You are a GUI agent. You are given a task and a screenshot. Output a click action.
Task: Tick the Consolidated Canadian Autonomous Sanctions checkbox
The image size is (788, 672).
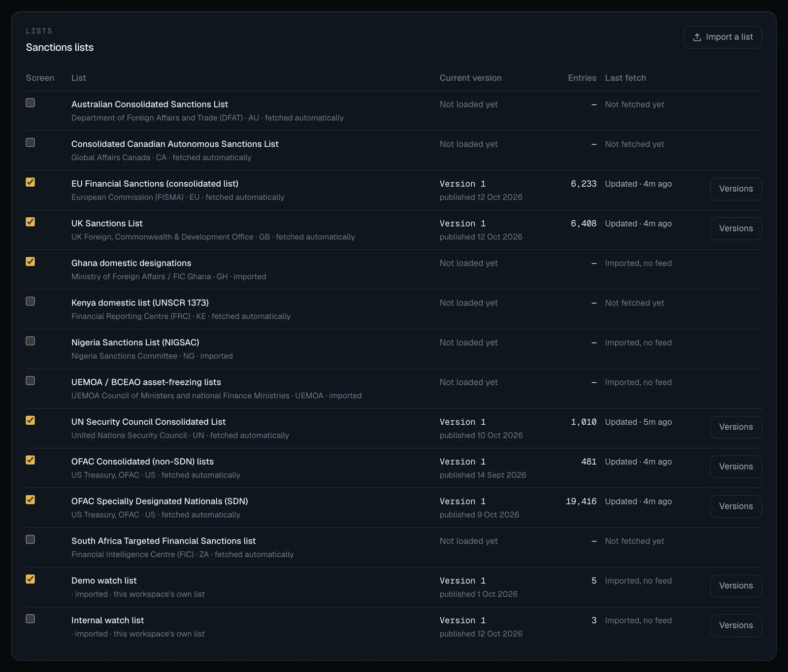(31, 142)
